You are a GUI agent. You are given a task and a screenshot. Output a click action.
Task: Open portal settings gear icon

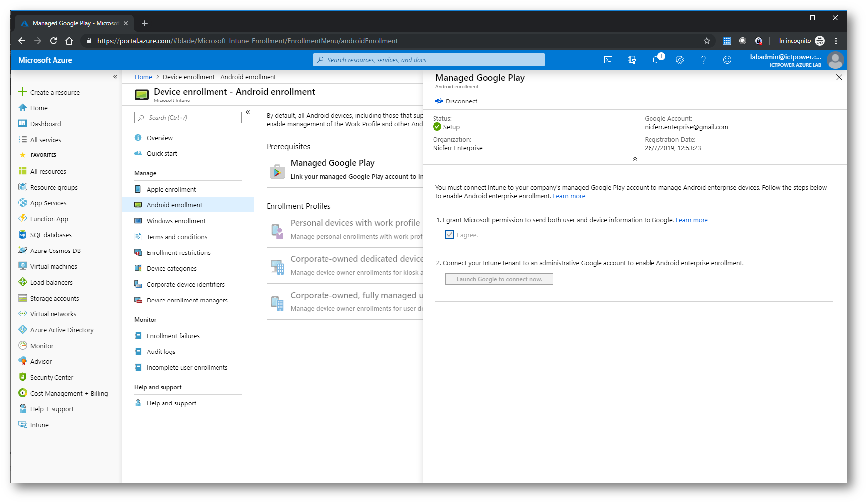point(680,60)
